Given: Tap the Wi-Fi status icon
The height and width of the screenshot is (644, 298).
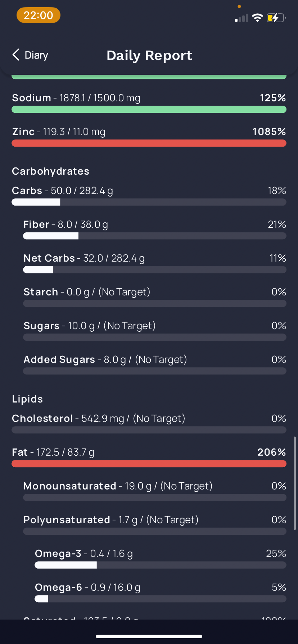Looking at the screenshot, I should [257, 18].
